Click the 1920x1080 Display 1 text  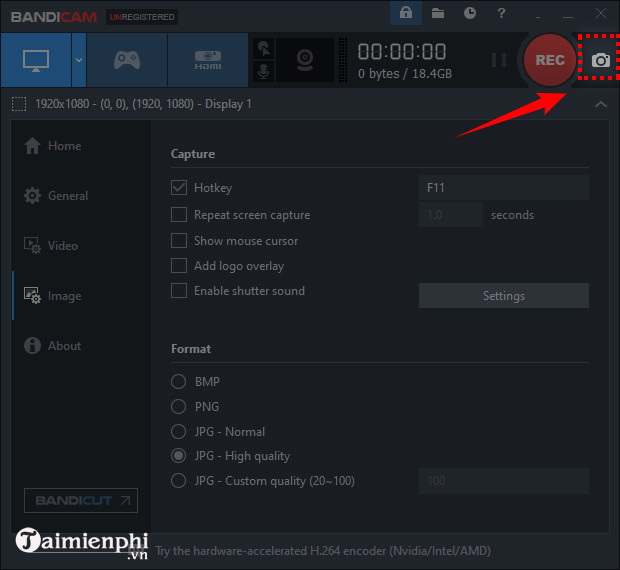[144, 104]
